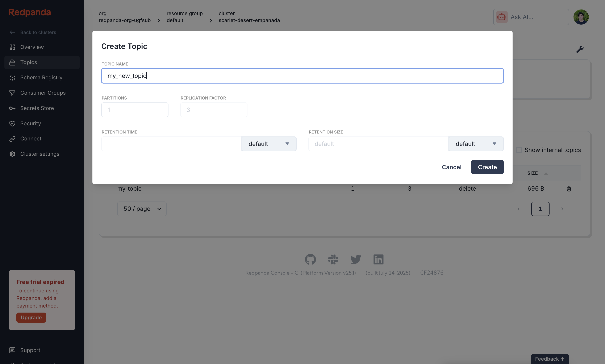Open the user profile avatar
Image resolution: width=605 pixels, height=364 pixels.
click(x=581, y=17)
